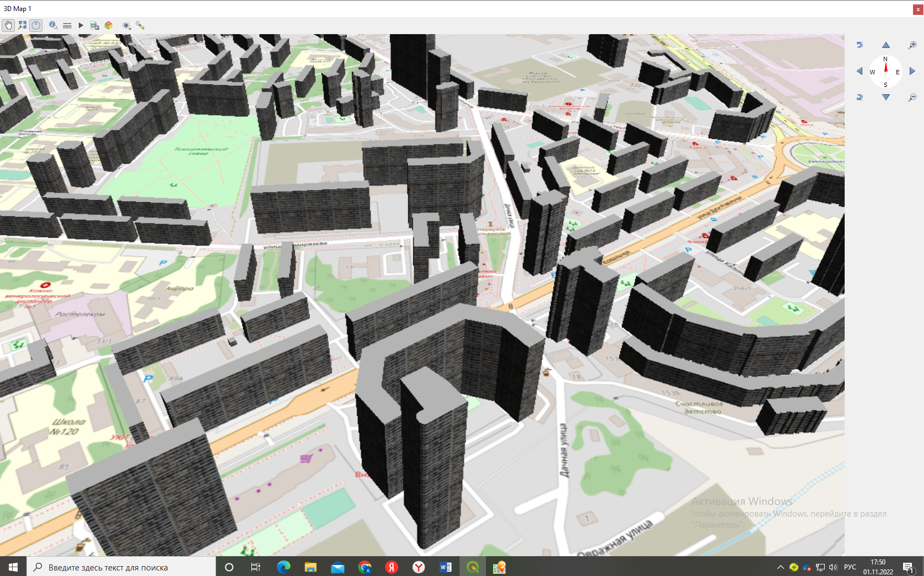Screen dimensions: 924x576
Task: Click zoom in magnifier in navigation widget
Action: point(912,45)
